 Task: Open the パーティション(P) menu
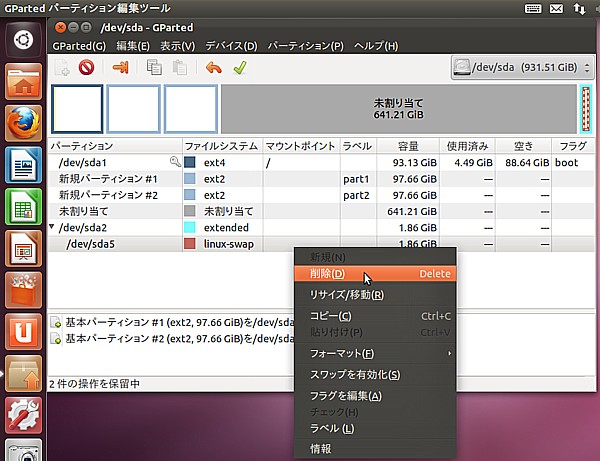pos(305,46)
